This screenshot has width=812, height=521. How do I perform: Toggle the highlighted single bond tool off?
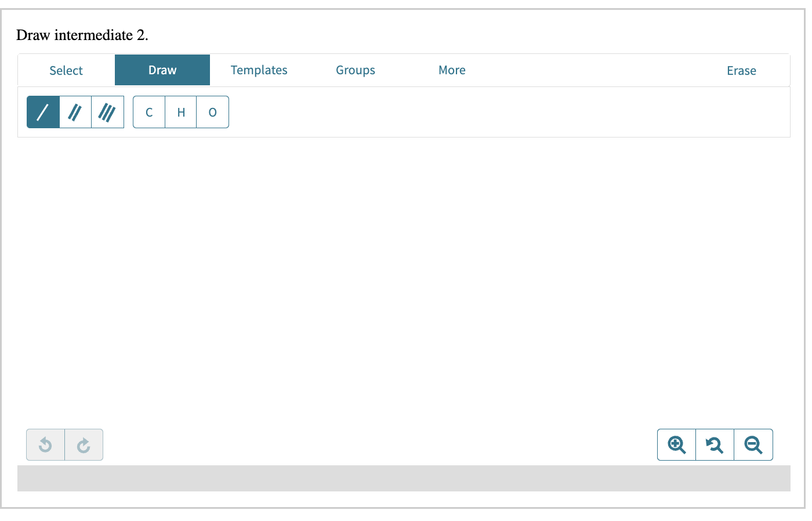[42, 111]
